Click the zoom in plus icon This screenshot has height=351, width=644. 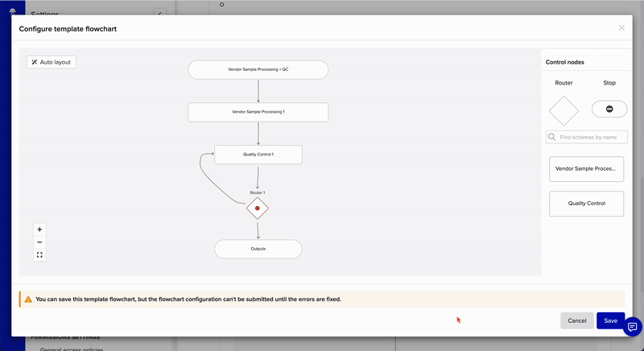[x=39, y=229]
